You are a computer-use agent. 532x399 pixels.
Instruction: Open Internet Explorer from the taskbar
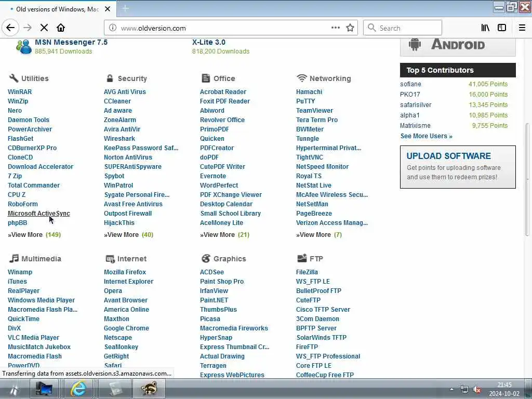pyautogui.click(x=78, y=389)
